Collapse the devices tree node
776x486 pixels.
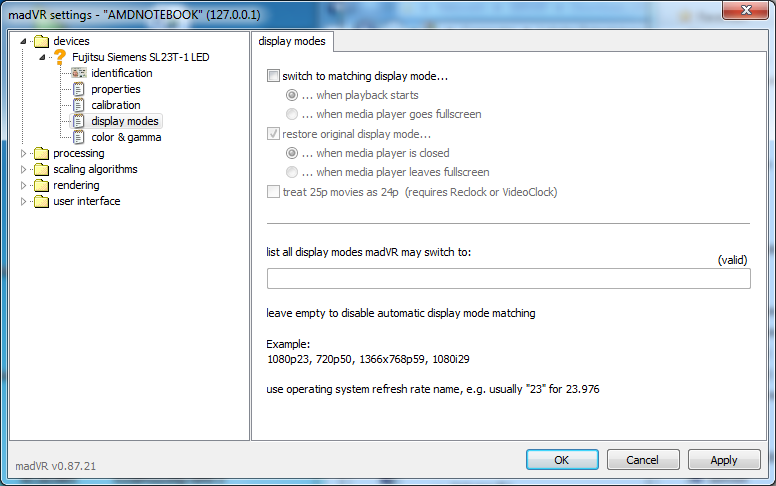pos(23,42)
